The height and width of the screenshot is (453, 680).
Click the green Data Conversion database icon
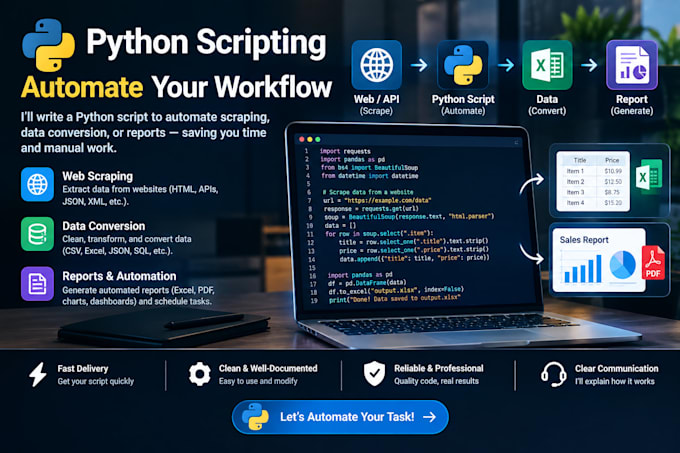(37, 235)
